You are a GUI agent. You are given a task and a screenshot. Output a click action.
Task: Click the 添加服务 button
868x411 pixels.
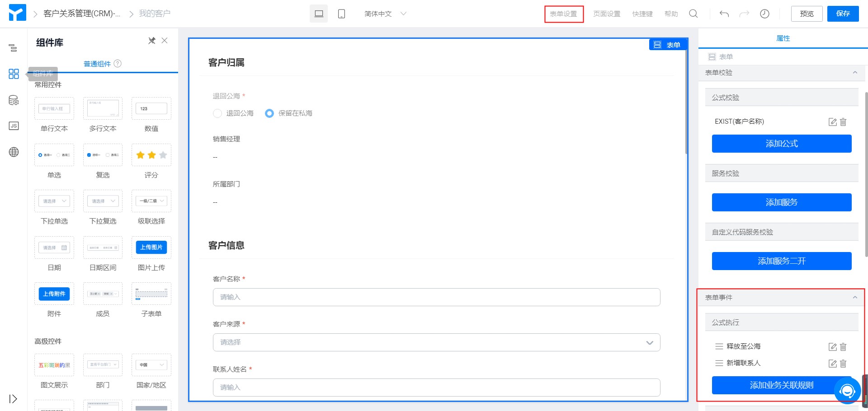pyautogui.click(x=782, y=202)
